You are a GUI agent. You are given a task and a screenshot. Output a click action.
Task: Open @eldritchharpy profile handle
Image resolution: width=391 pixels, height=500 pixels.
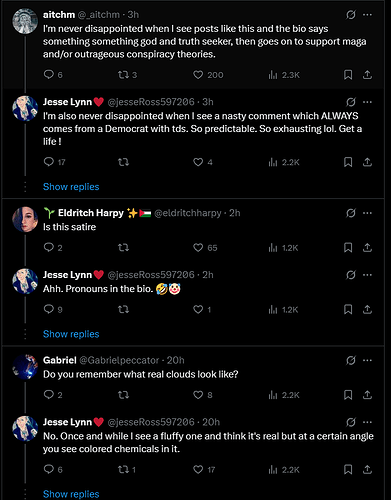point(188,213)
